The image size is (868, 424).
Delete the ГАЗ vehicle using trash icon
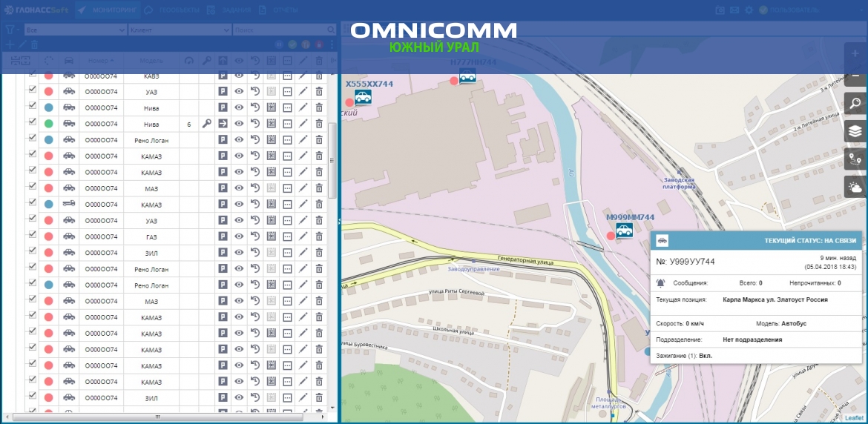pyautogui.click(x=319, y=237)
